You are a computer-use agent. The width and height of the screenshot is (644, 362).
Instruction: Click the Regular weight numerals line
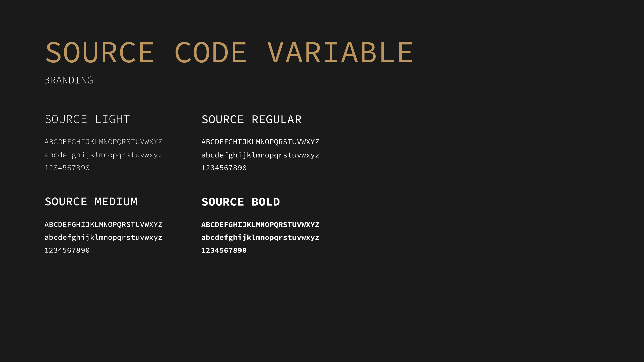coord(224,168)
